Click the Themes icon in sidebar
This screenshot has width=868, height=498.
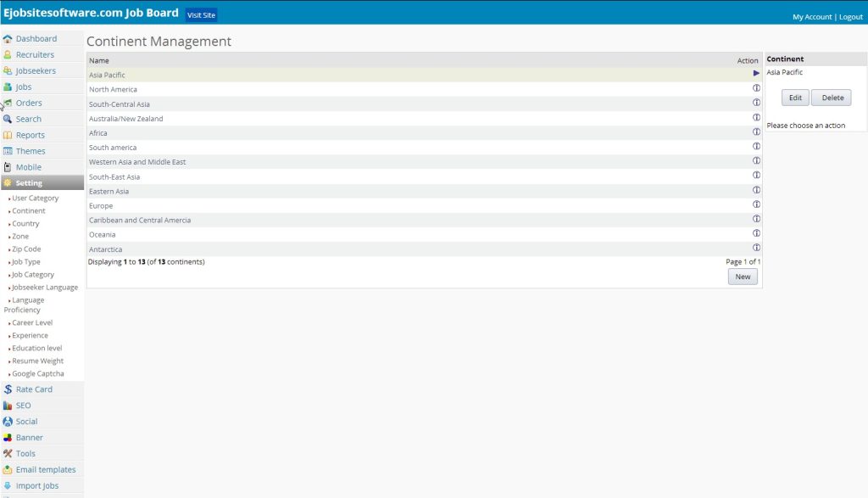point(7,151)
